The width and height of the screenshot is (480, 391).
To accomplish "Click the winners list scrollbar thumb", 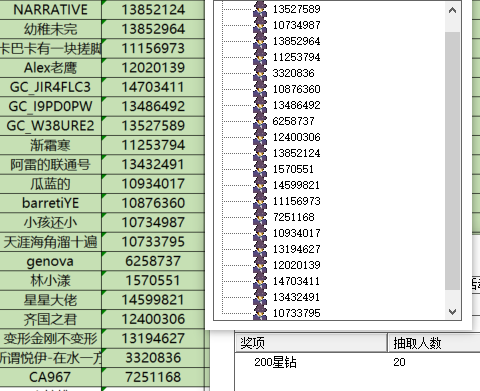I will [452, 161].
